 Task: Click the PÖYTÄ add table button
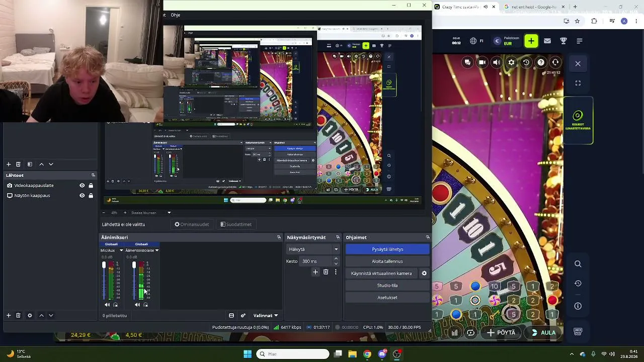click(501, 332)
